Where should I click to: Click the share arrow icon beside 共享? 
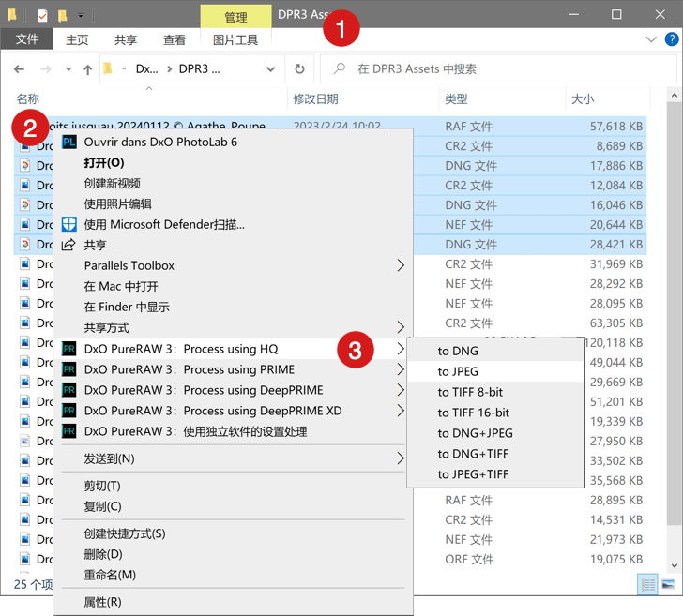pos(68,245)
